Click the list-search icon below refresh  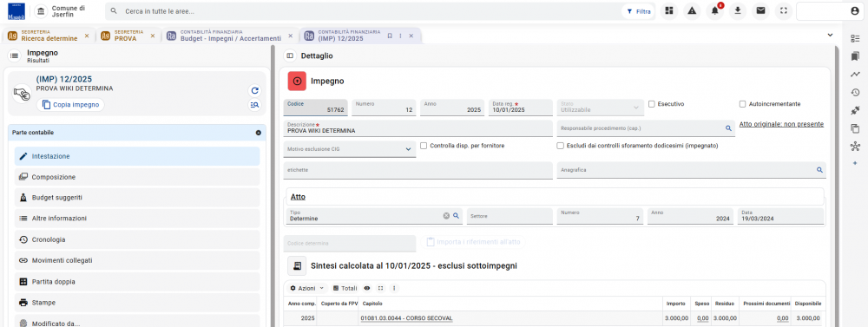(254, 105)
